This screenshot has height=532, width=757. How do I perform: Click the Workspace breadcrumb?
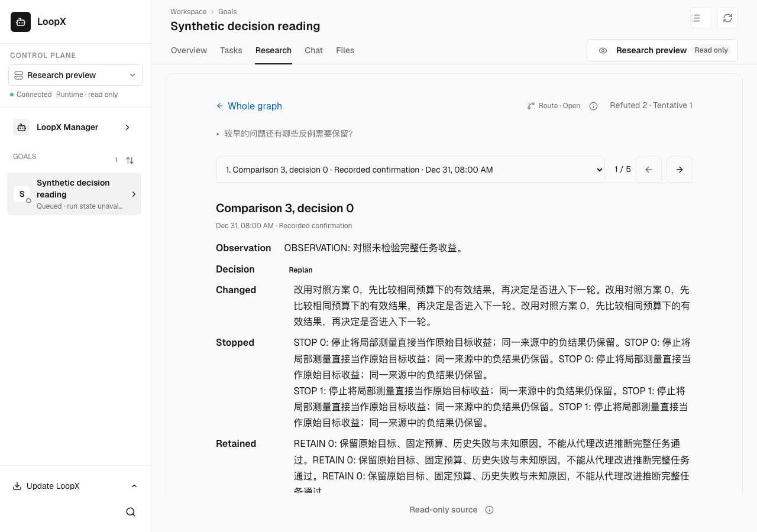click(x=188, y=11)
